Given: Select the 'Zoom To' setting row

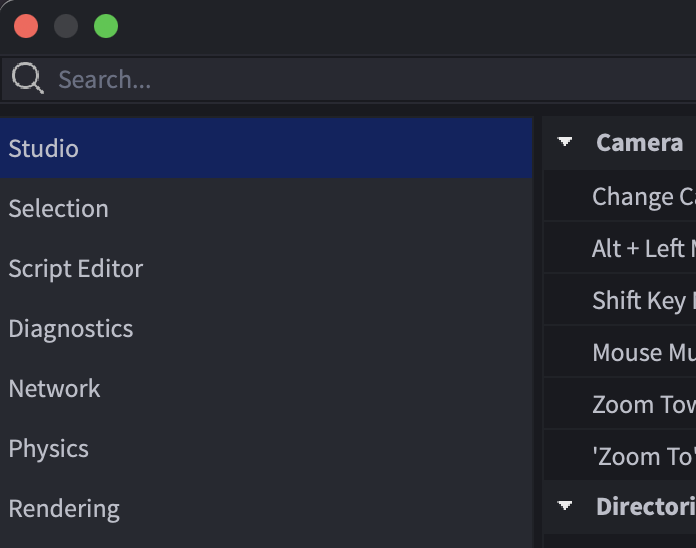Looking at the screenshot, I should click(620, 456).
